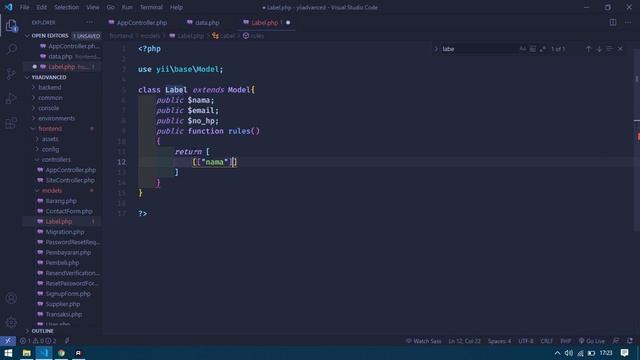Close the find widget
The height and width of the screenshot is (360, 640).
[620, 49]
